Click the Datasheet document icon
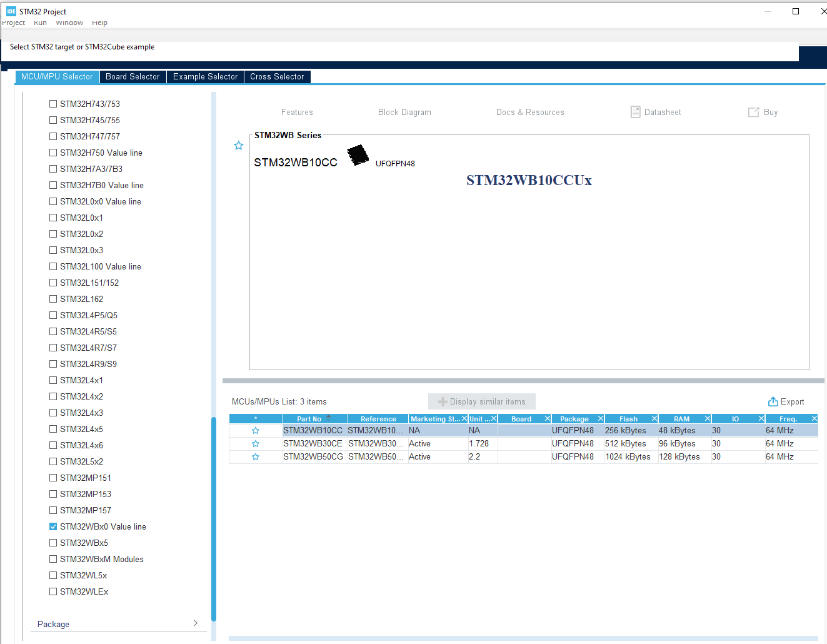The height and width of the screenshot is (644, 827). [636, 112]
